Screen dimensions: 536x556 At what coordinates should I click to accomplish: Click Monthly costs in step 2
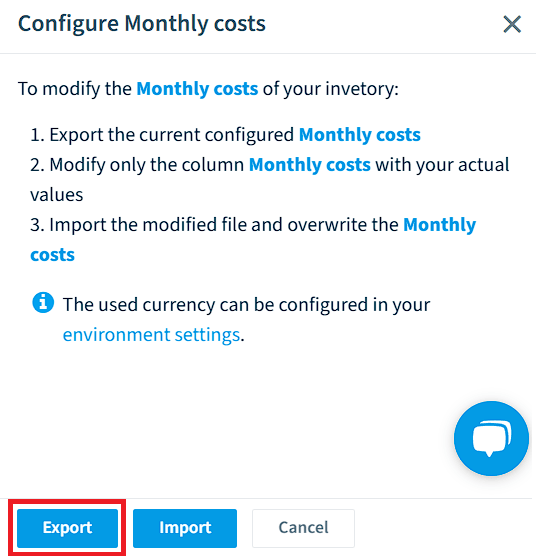click(x=309, y=165)
